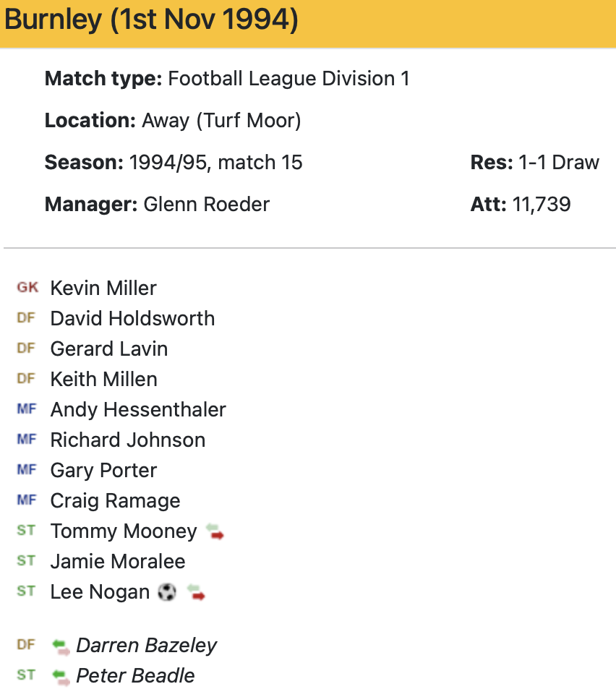The image size is (616, 697).
Task: Click the ST icon beside Jamie Moralee
Action: [26, 561]
